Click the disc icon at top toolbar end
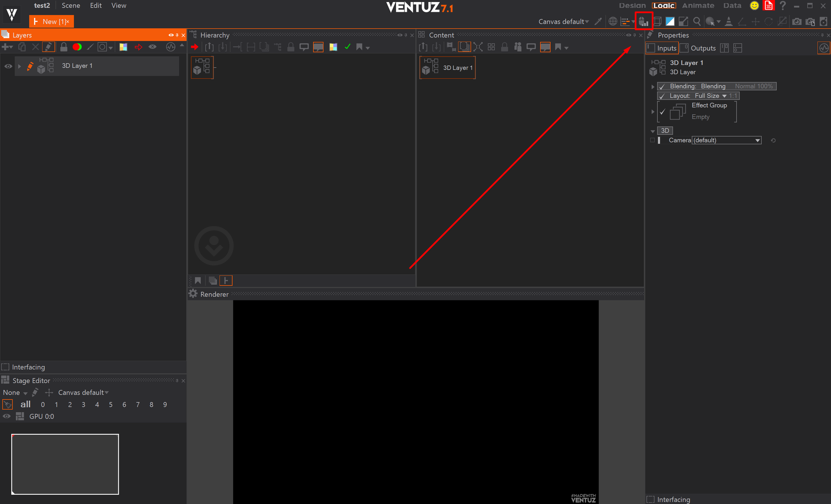 [x=824, y=21]
